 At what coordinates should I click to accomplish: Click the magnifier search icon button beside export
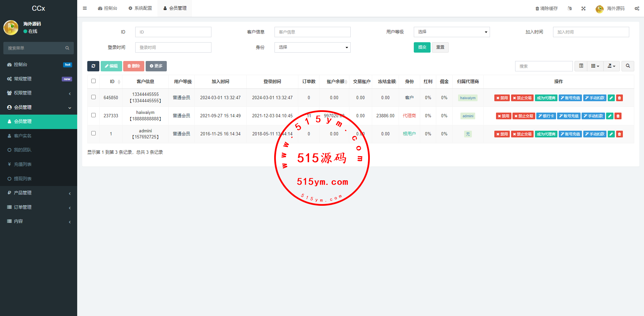tap(628, 66)
